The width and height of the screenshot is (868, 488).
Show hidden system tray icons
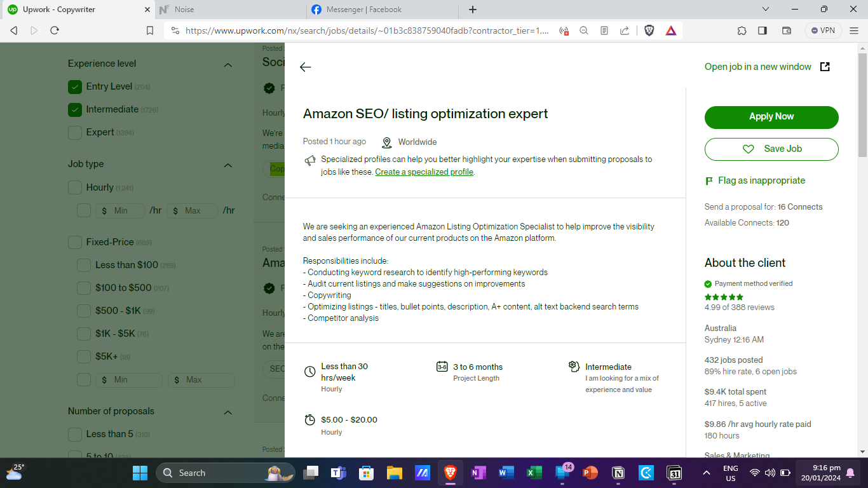pyautogui.click(x=706, y=473)
